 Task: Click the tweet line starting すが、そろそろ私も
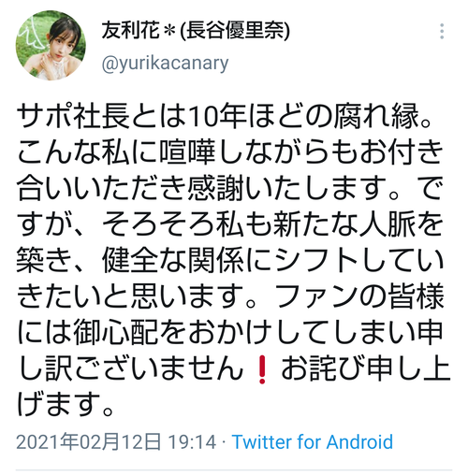tap(230, 224)
